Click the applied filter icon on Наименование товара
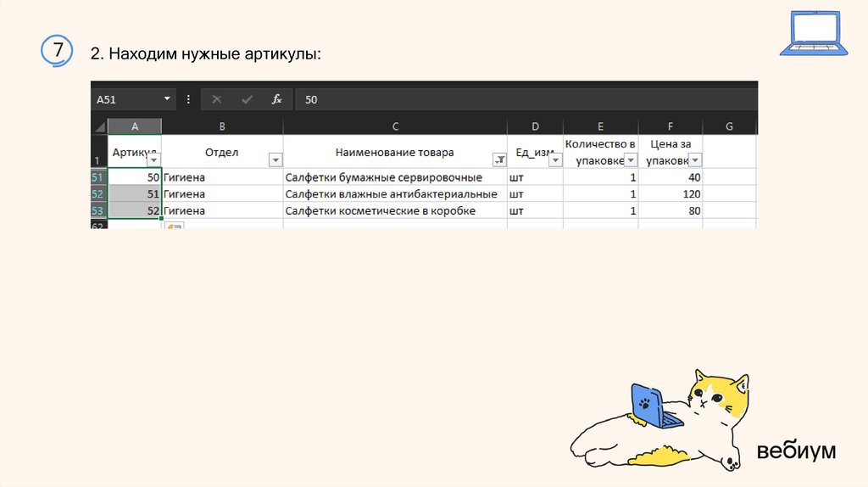 [x=499, y=160]
